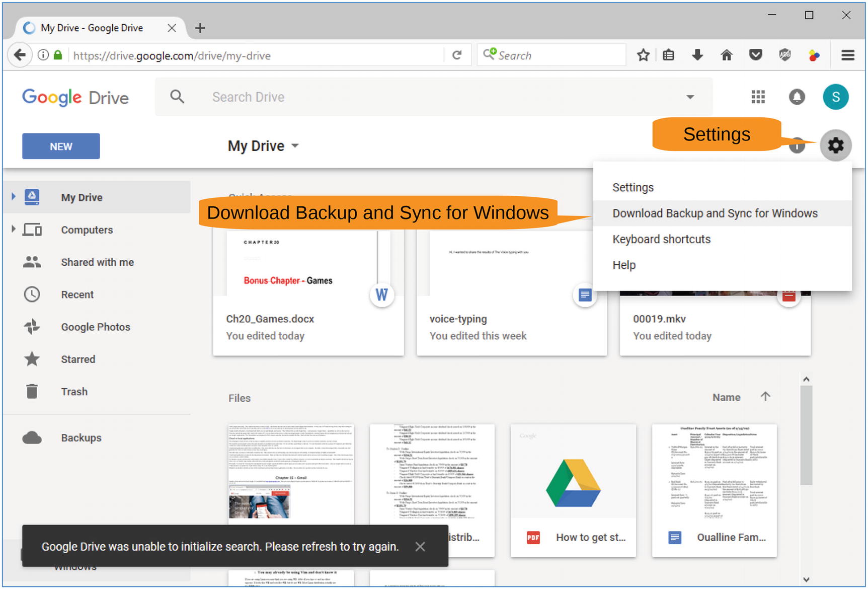Choose Download Backup and Sync for Windows
The width and height of the screenshot is (868, 589).
coord(723,213)
